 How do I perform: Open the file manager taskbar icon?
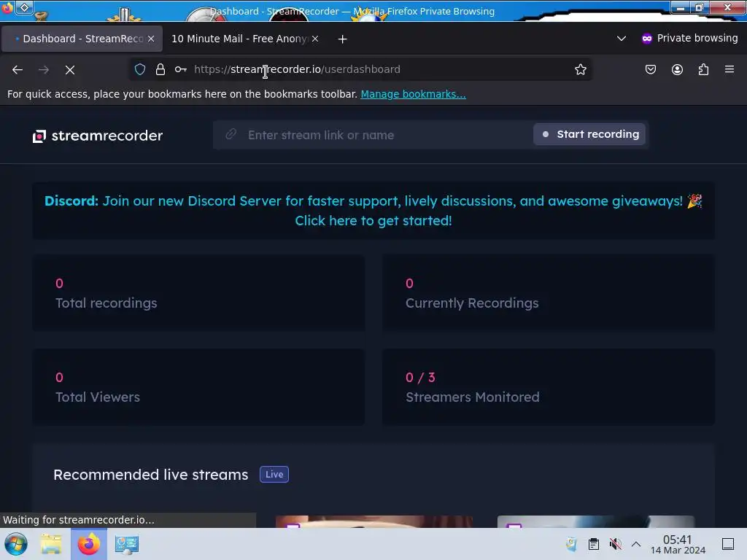click(x=51, y=544)
